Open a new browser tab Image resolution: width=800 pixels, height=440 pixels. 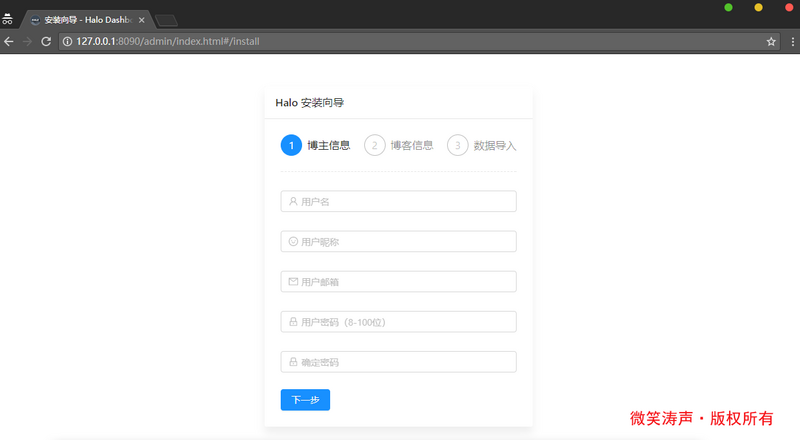(x=166, y=20)
